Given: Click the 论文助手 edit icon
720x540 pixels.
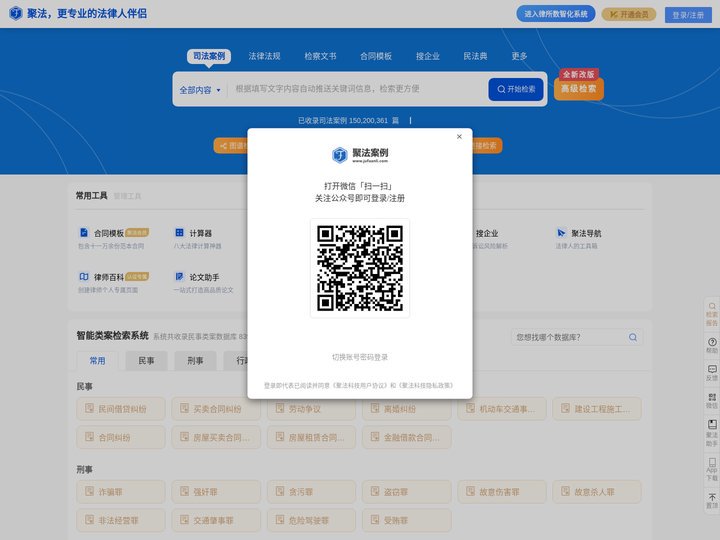Looking at the screenshot, I should [180, 276].
